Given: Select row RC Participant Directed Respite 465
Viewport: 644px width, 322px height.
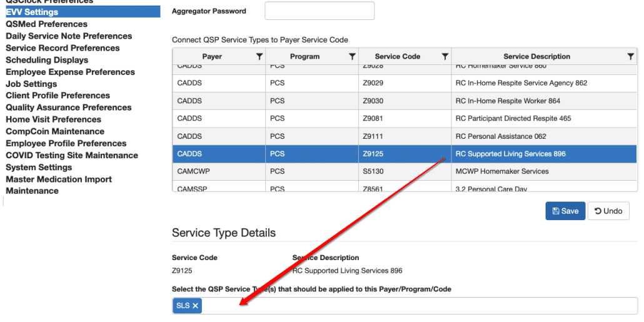Looking at the screenshot, I should click(x=405, y=118).
